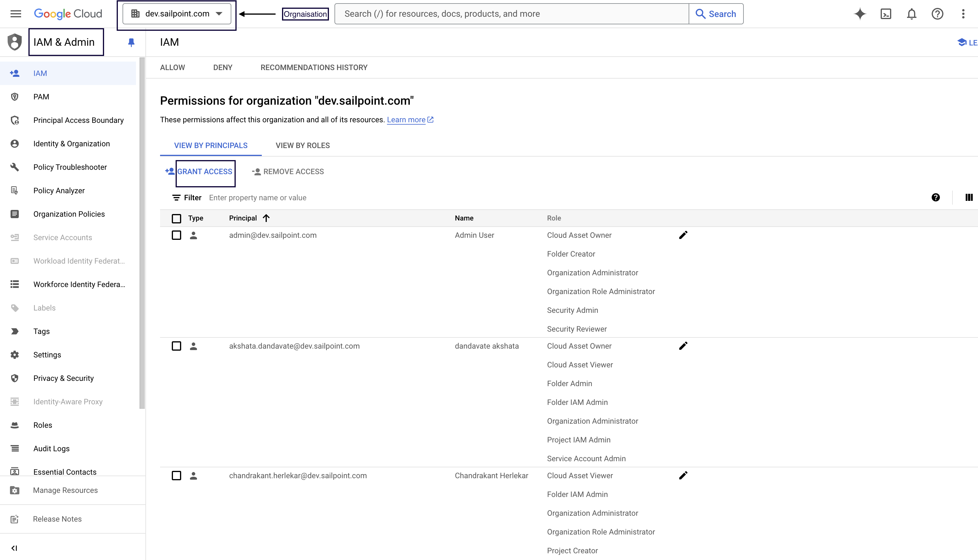Click the sidebar vertical scrollbar

142,233
